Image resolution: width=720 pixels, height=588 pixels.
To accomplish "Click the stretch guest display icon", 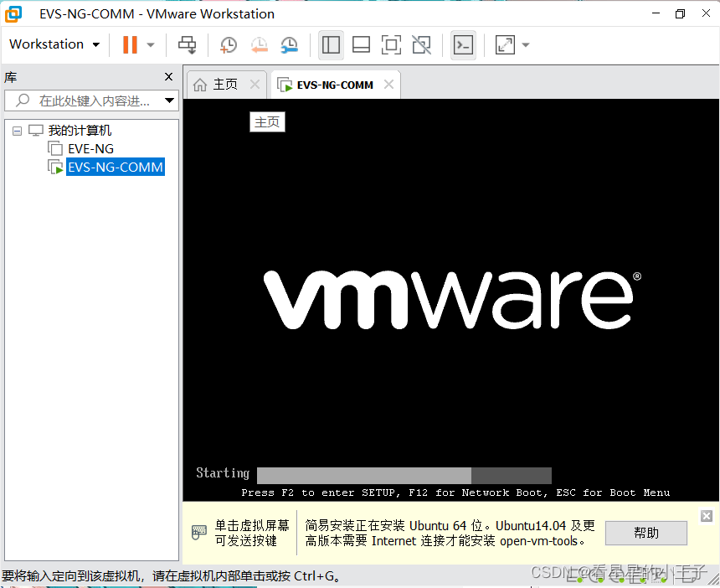I will [505, 44].
